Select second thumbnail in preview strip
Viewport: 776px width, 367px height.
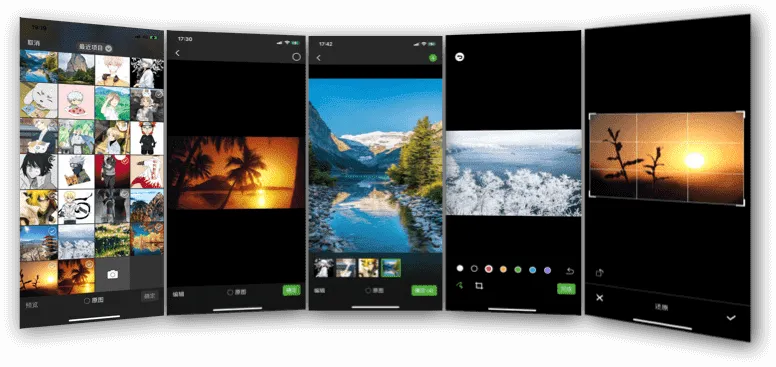346,268
